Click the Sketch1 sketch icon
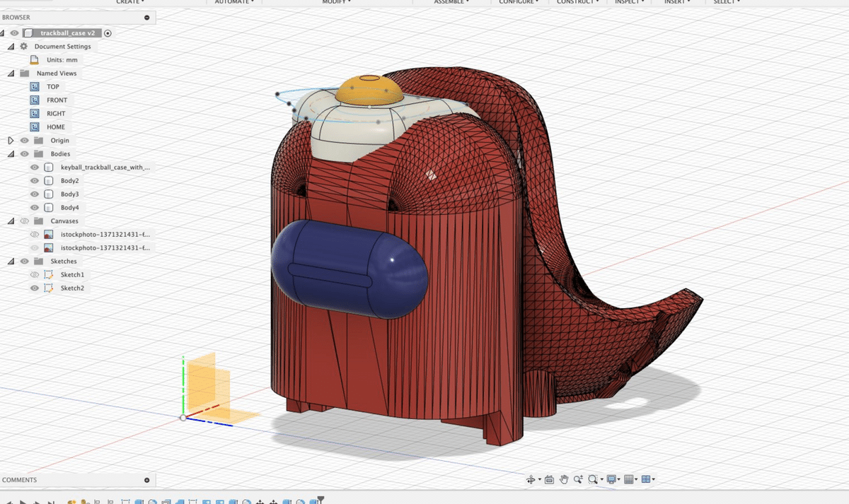 click(48, 275)
